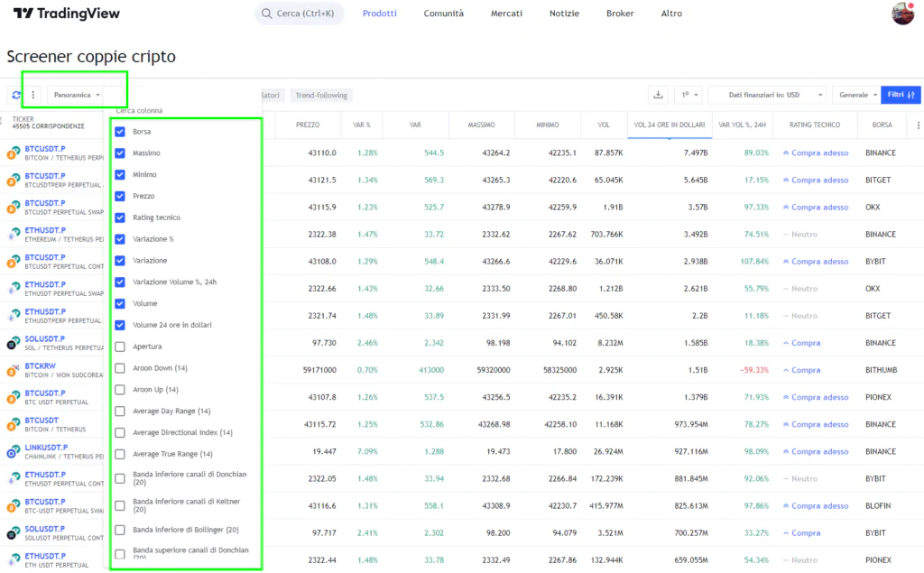
Task: Sort by Vol 24 ore in dollari header
Action: [670, 125]
